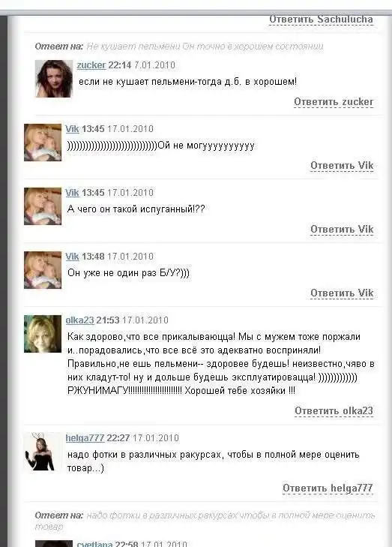
Task: Open the Vik username link at 13:48
Action: (72, 257)
